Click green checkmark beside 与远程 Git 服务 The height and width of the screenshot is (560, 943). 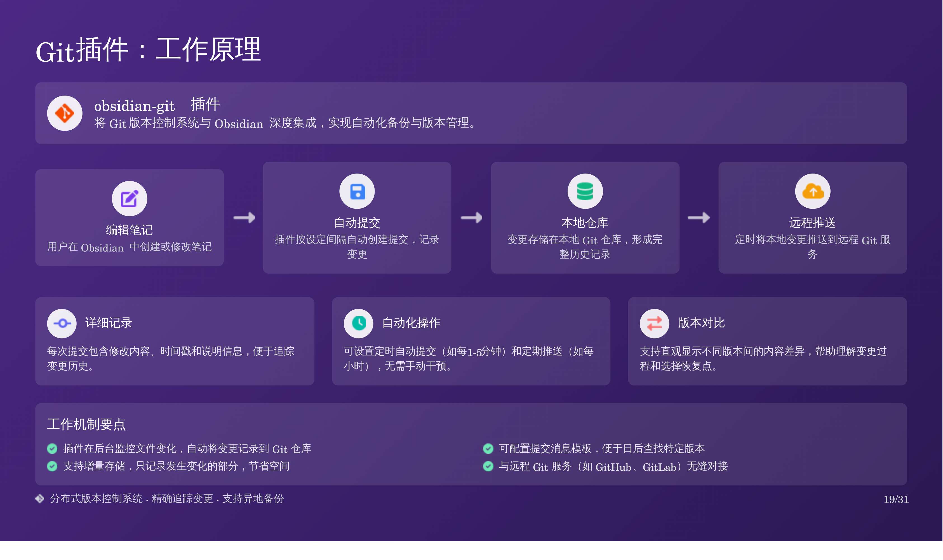[x=488, y=466]
